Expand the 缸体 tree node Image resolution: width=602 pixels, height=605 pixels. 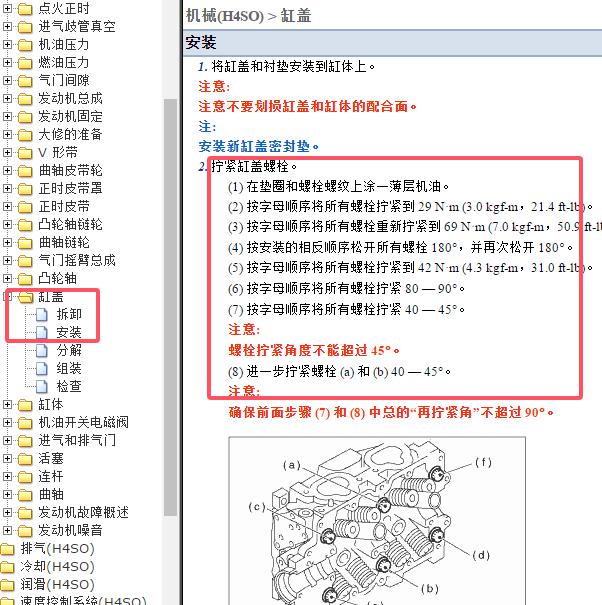pos(7,404)
